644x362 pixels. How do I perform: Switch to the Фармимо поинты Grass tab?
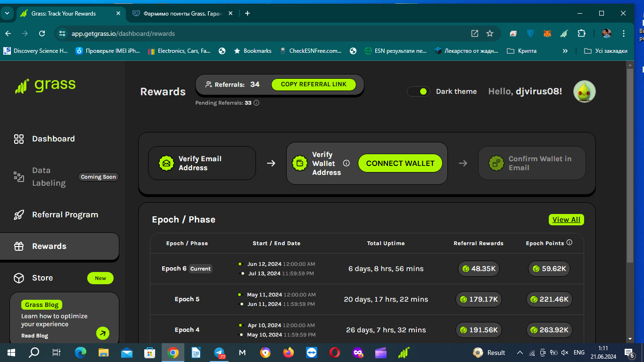coord(182,13)
